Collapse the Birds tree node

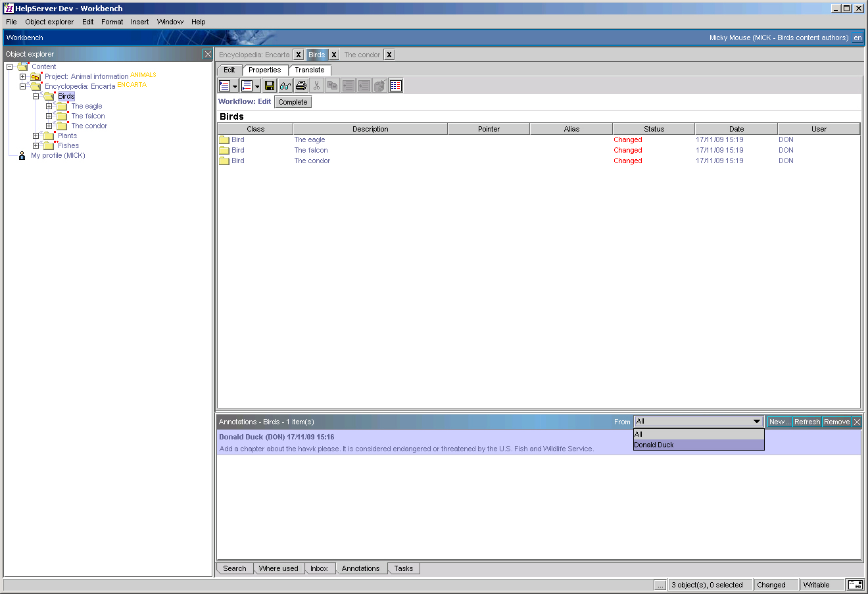coord(36,96)
